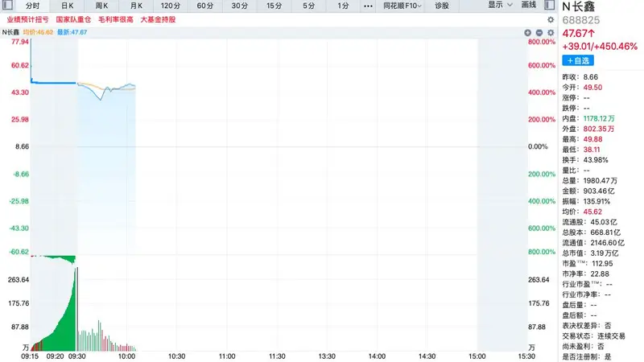
Task: Open settings gear beside the tag row
Action: [x=551, y=19]
